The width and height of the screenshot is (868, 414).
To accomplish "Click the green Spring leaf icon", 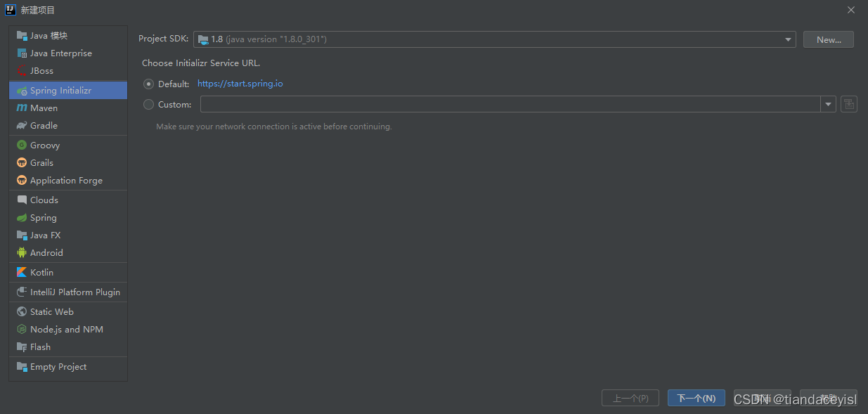I will (x=22, y=218).
